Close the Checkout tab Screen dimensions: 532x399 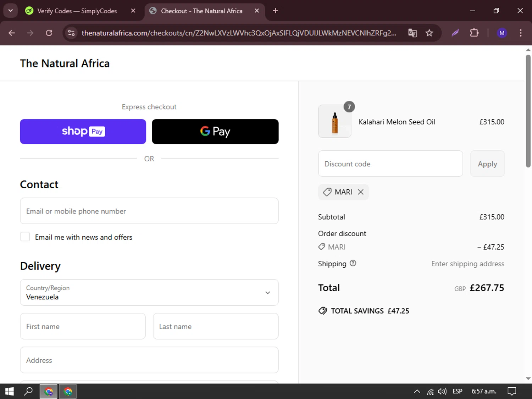pos(257,11)
